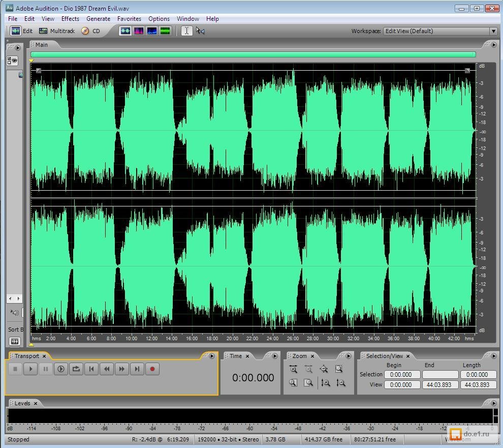The height and width of the screenshot is (448, 503).
Task: Select the Time Selection tool
Action: pos(186,31)
